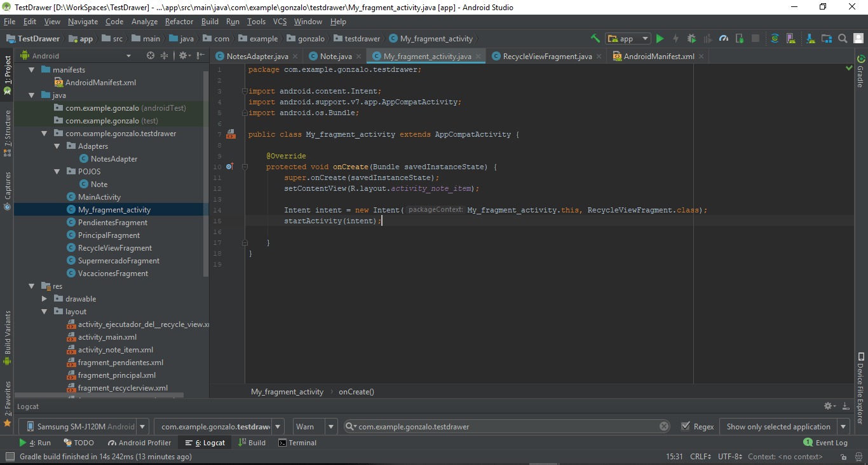
Task: Switch to the RecycleViewFragment.java tab
Action: pyautogui.click(x=546, y=57)
